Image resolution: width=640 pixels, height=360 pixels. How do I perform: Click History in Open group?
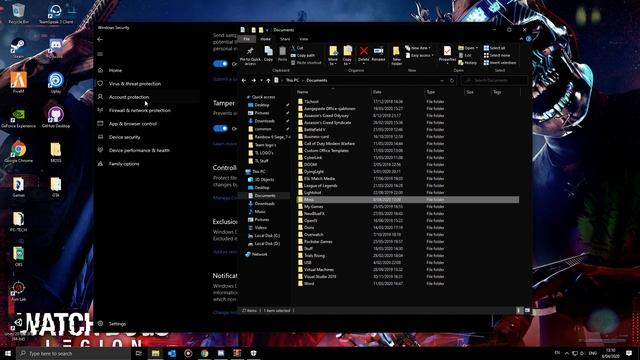468,63
